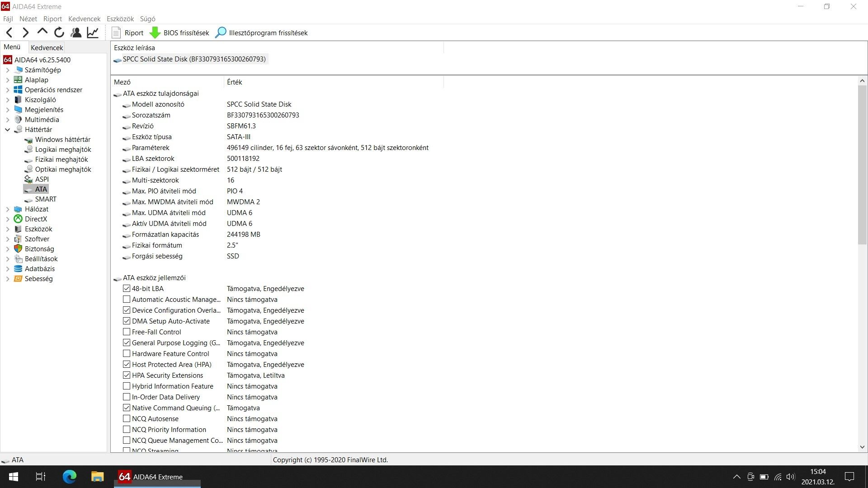Open the graph chart toolbar icon
This screenshot has width=868, height=488.
click(x=93, y=33)
